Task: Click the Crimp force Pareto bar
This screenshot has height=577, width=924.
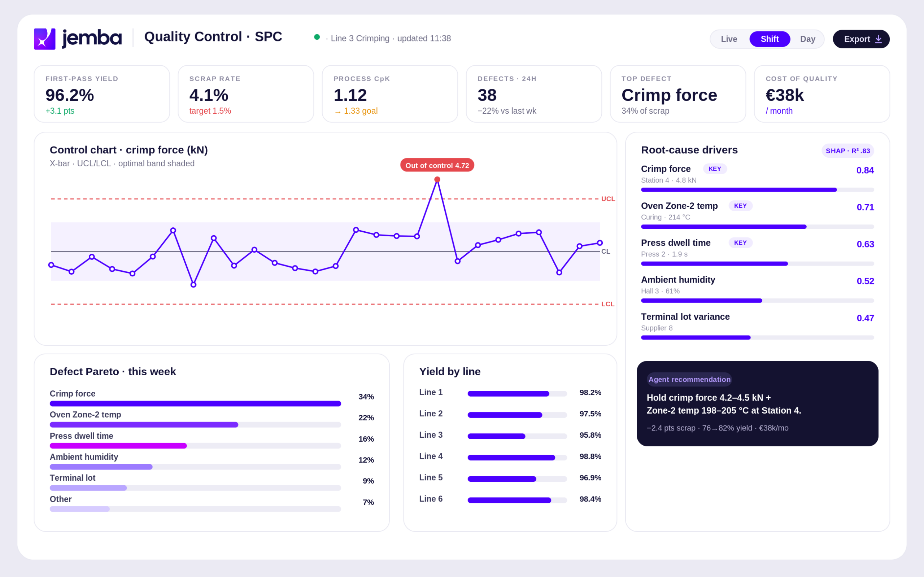Action: [195, 404]
